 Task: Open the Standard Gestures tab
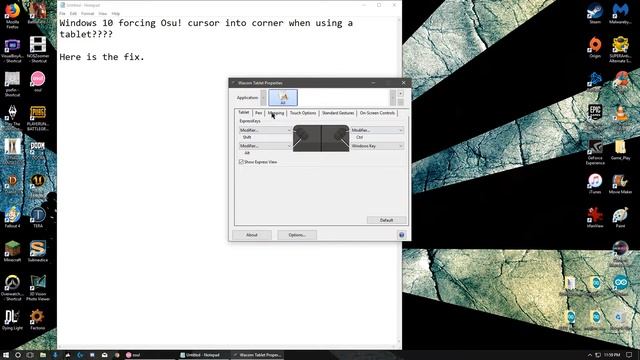tap(338, 113)
